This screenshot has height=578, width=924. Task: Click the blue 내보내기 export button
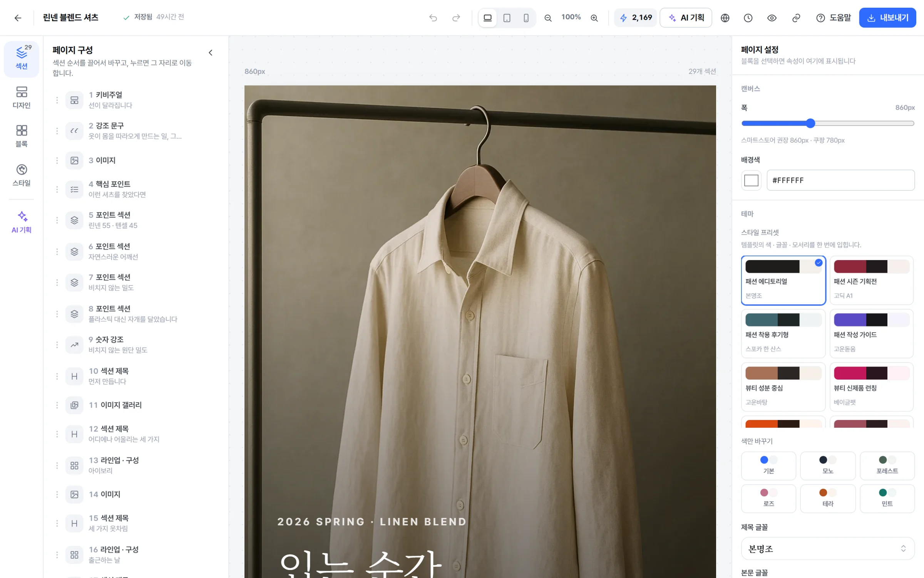[x=887, y=18]
